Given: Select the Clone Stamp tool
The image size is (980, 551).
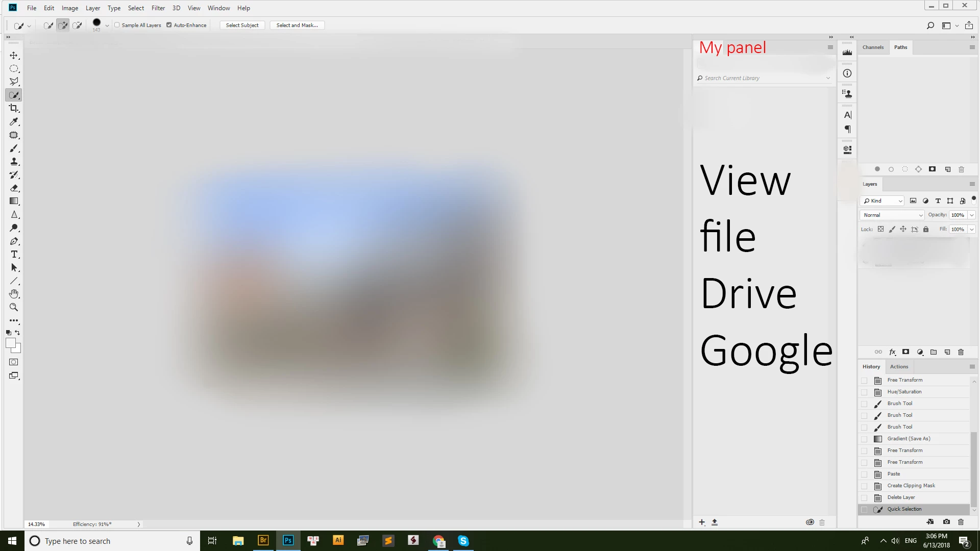Looking at the screenshot, I should (x=14, y=161).
